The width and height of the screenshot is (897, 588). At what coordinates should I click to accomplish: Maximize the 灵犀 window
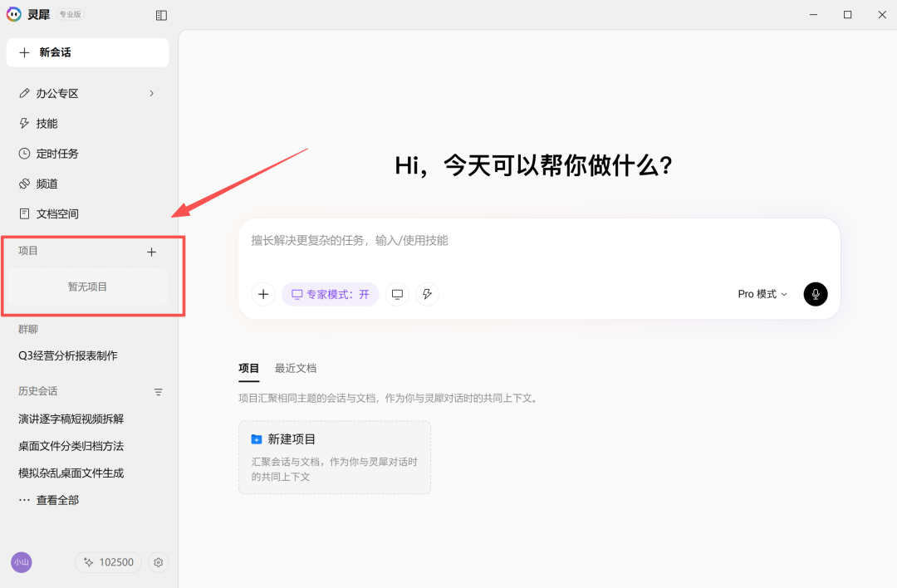848,15
